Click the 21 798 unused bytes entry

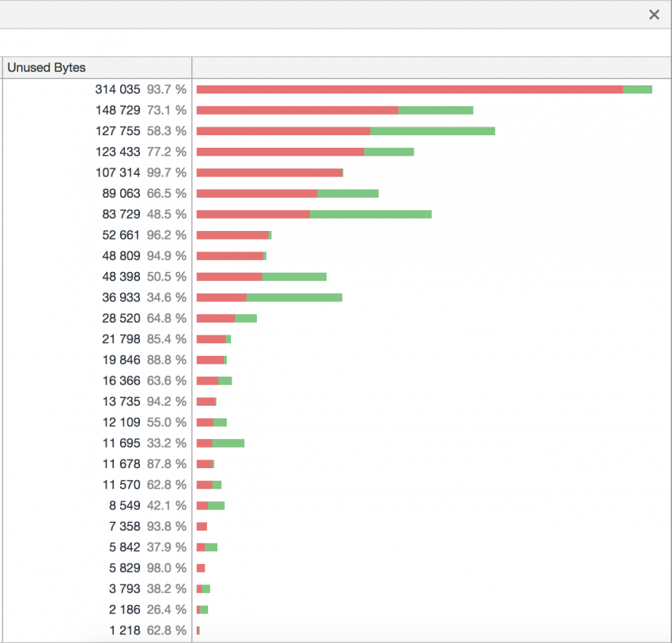click(x=142, y=339)
